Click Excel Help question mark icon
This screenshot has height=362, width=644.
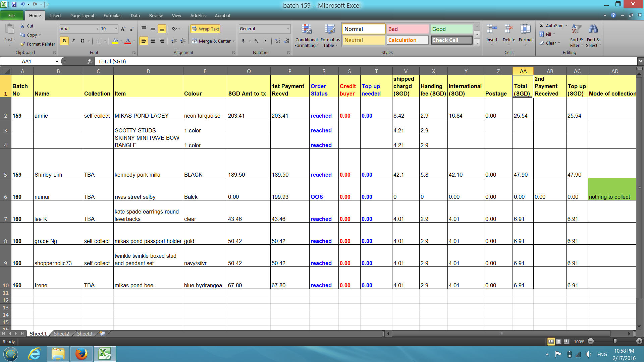(x=613, y=15)
